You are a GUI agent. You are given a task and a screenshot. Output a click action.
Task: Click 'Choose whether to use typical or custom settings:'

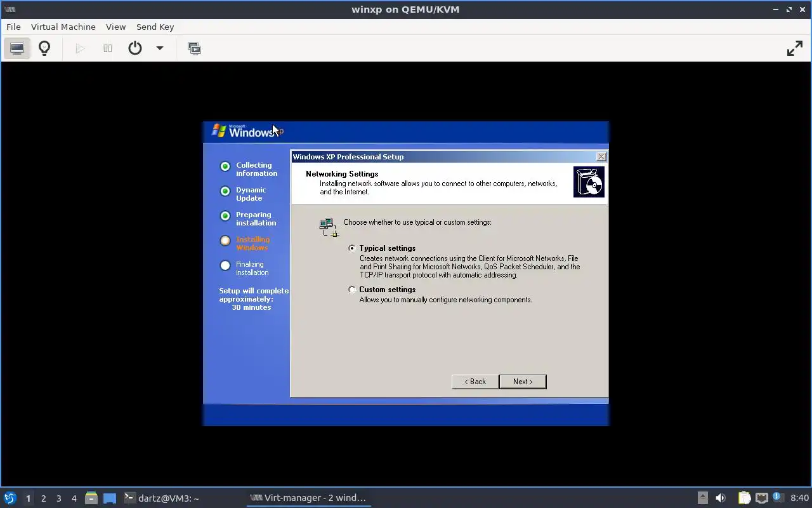click(417, 222)
